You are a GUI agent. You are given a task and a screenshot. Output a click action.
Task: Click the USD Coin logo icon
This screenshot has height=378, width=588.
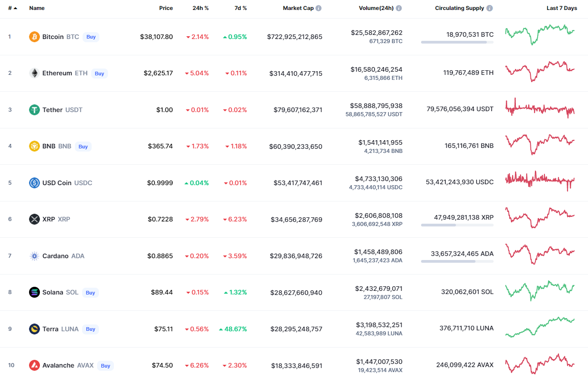34,183
